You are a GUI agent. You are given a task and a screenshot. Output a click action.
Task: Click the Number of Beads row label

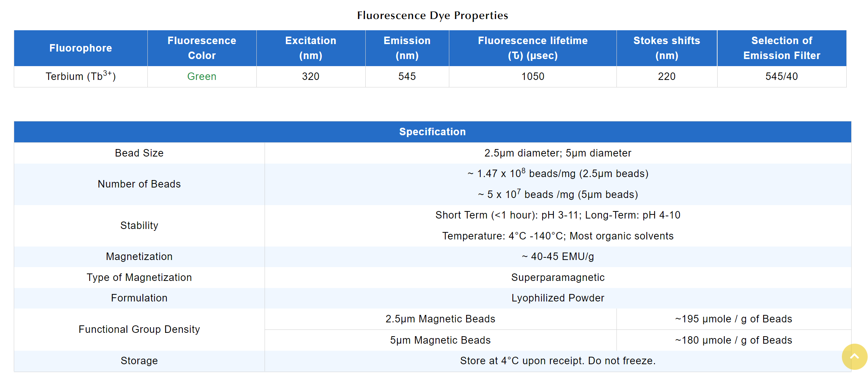[x=139, y=184]
